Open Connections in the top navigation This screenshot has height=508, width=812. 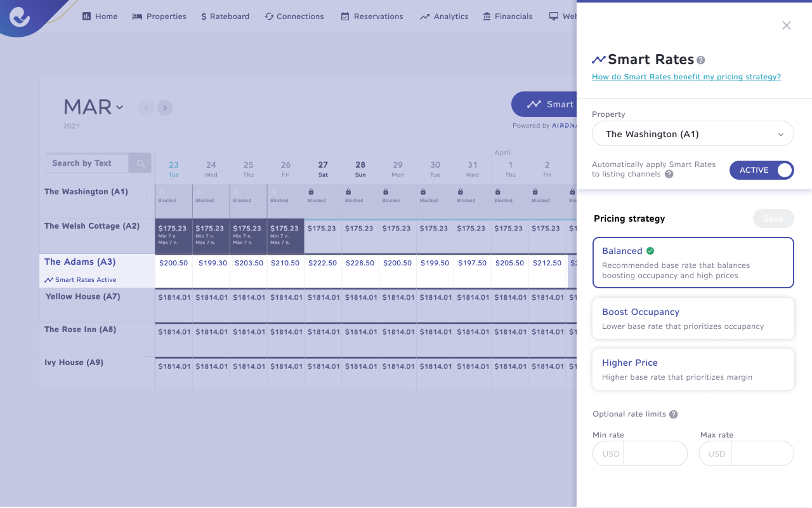tap(294, 17)
